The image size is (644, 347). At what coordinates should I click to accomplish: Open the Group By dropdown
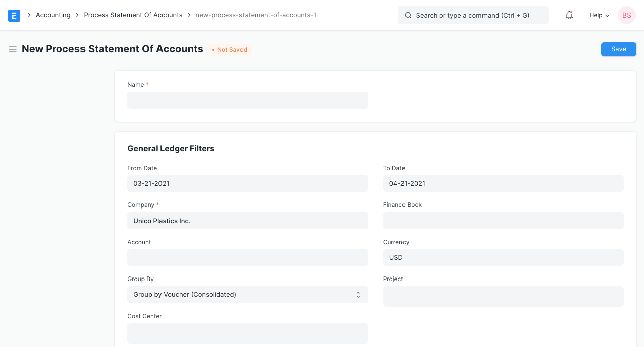click(x=248, y=295)
